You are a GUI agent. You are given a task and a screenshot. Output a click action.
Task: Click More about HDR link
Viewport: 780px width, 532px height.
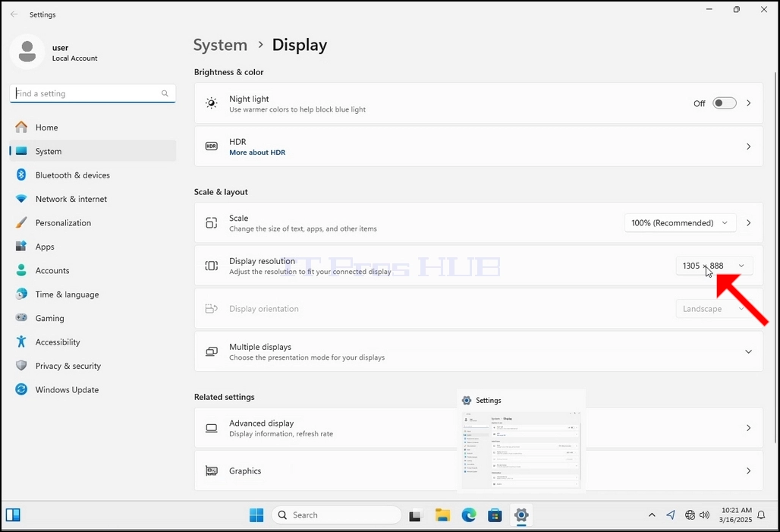tap(257, 153)
